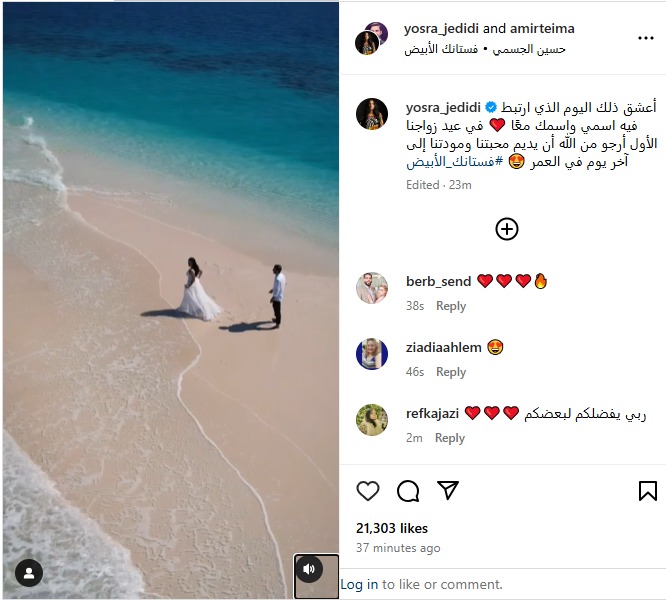Show tagged people icon on video
This screenshot has width=666, height=601.
click(29, 573)
